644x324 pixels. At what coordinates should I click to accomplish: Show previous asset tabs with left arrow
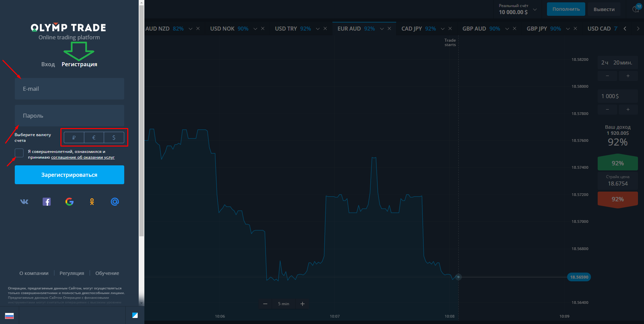625,29
